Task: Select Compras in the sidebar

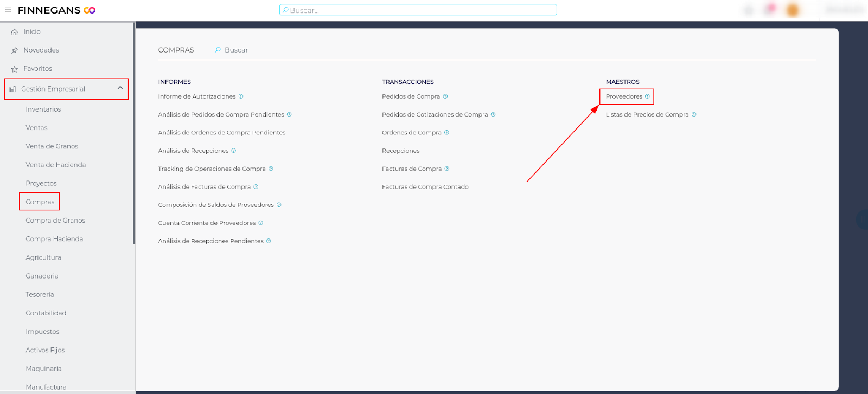Action: [x=40, y=202]
